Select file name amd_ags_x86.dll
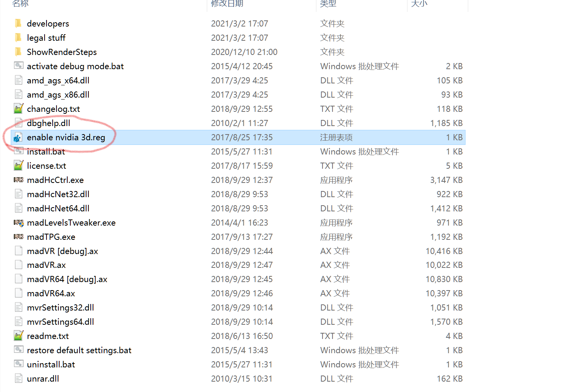587x392 pixels. tap(58, 95)
